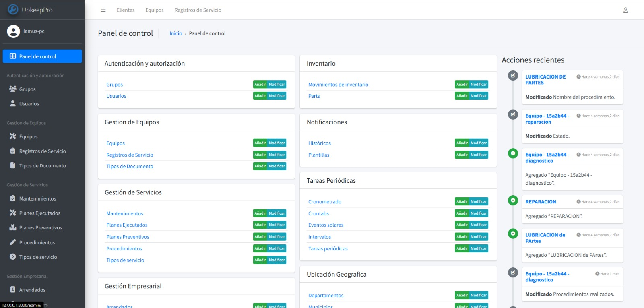Image resolution: width=644 pixels, height=308 pixels.
Task: Click green add icon beside LUBRICACION de PArtes action
Action: click(513, 234)
